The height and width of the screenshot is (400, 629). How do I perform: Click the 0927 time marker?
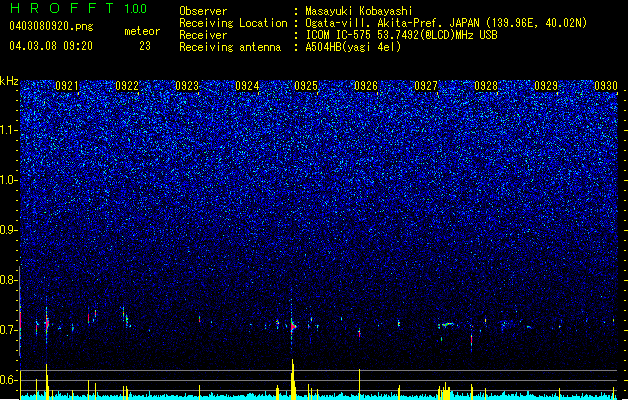(x=426, y=86)
